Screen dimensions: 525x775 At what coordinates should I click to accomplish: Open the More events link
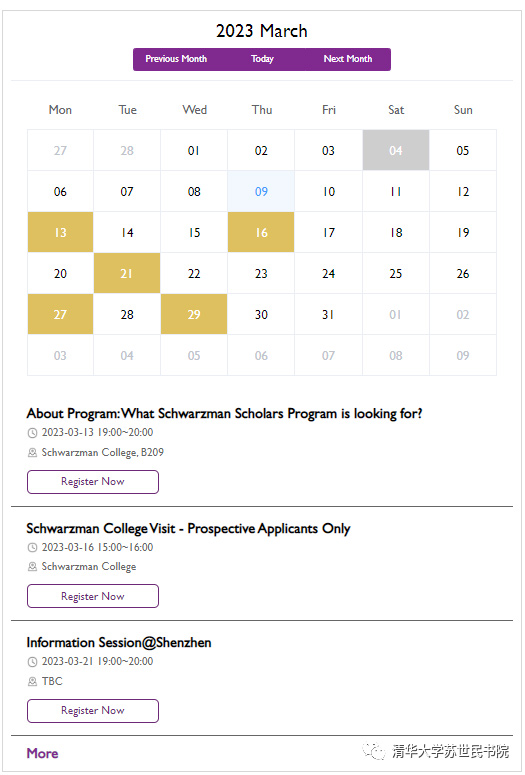point(43,753)
